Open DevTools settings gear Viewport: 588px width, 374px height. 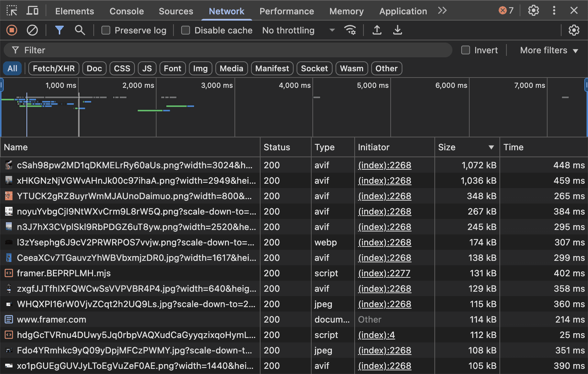[x=533, y=11]
